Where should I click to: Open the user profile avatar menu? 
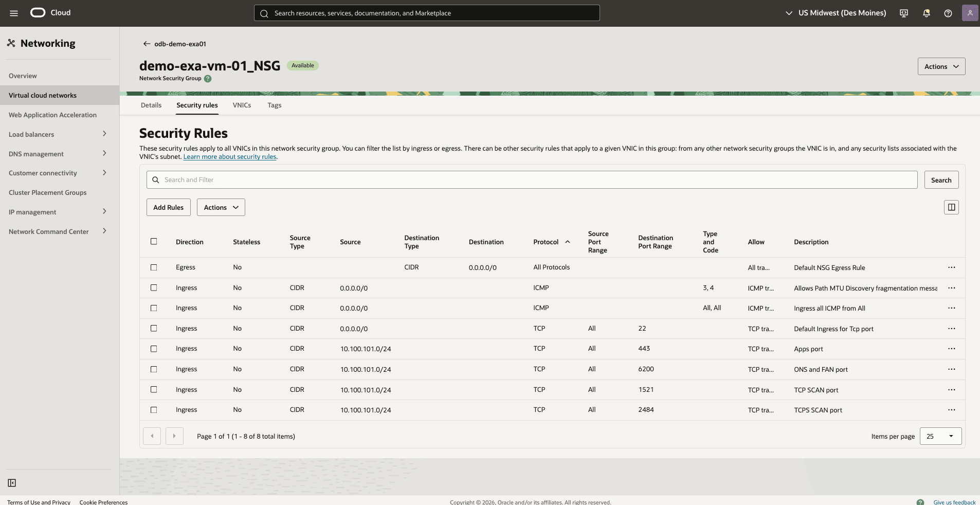tap(971, 12)
